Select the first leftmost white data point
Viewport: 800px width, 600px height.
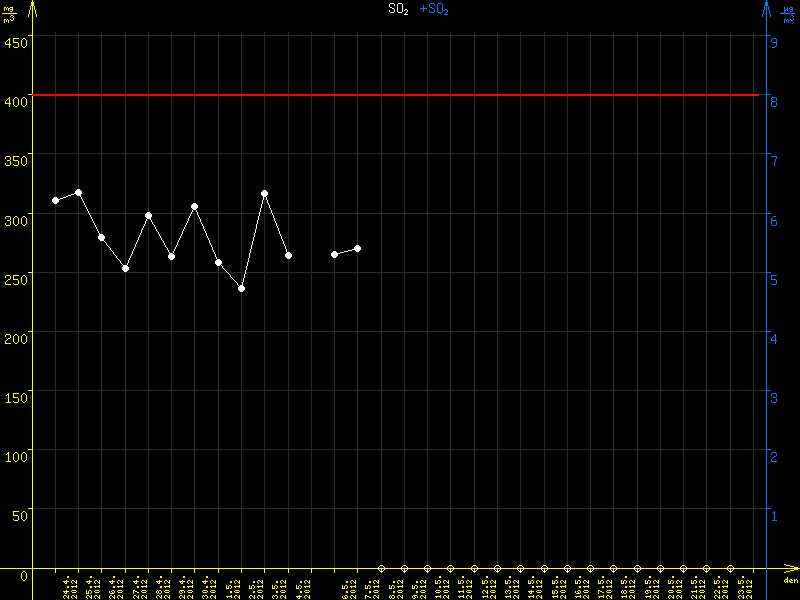[x=55, y=201]
